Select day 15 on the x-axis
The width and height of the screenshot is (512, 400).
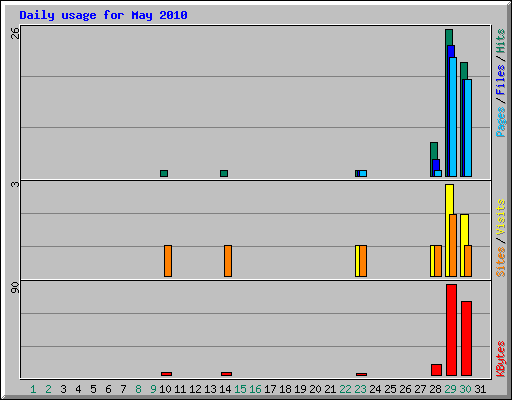point(240,389)
